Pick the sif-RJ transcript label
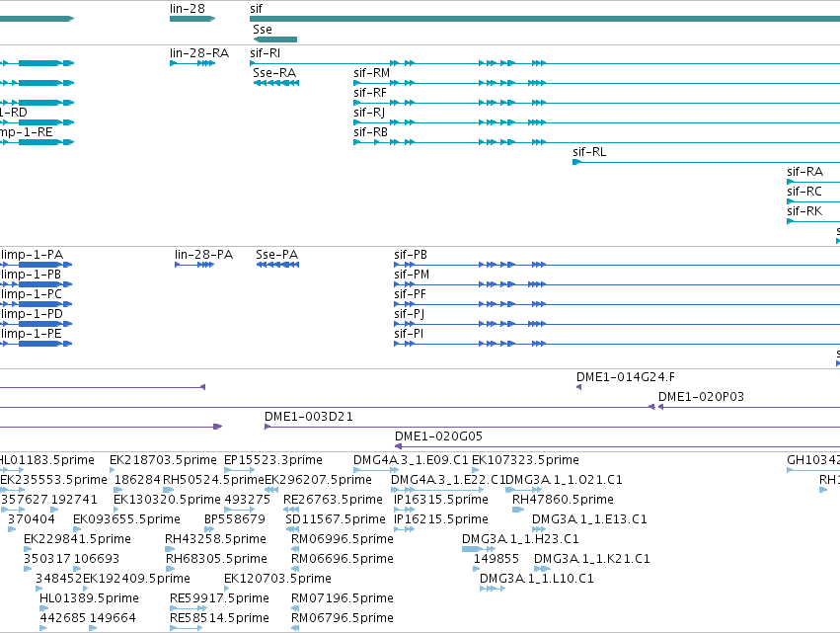 [369, 114]
